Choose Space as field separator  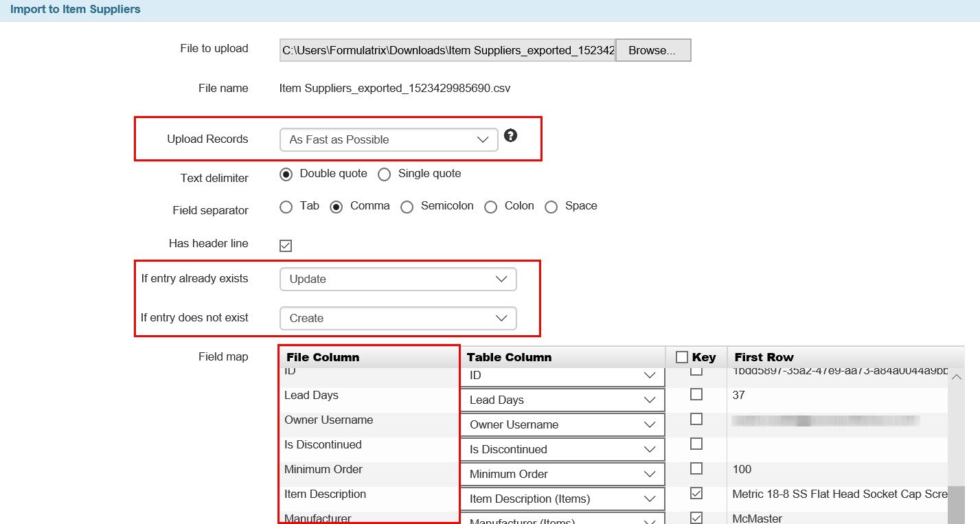551,207
